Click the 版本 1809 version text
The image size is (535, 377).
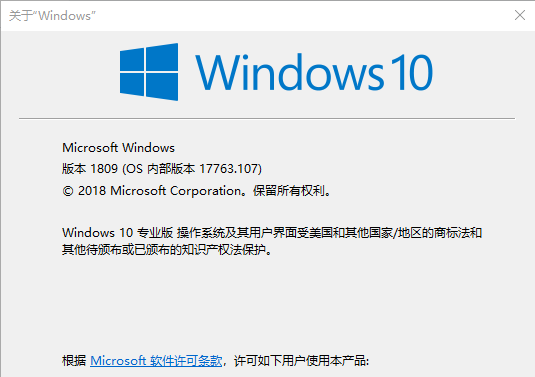[x=90, y=169]
